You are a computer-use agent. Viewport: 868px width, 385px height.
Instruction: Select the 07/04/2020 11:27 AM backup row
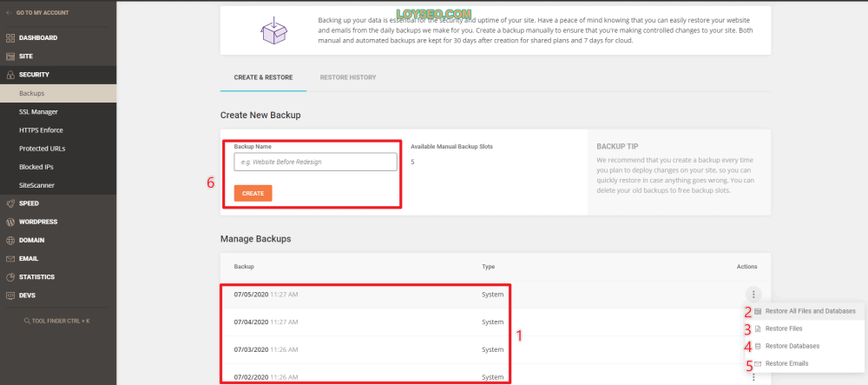(496, 322)
